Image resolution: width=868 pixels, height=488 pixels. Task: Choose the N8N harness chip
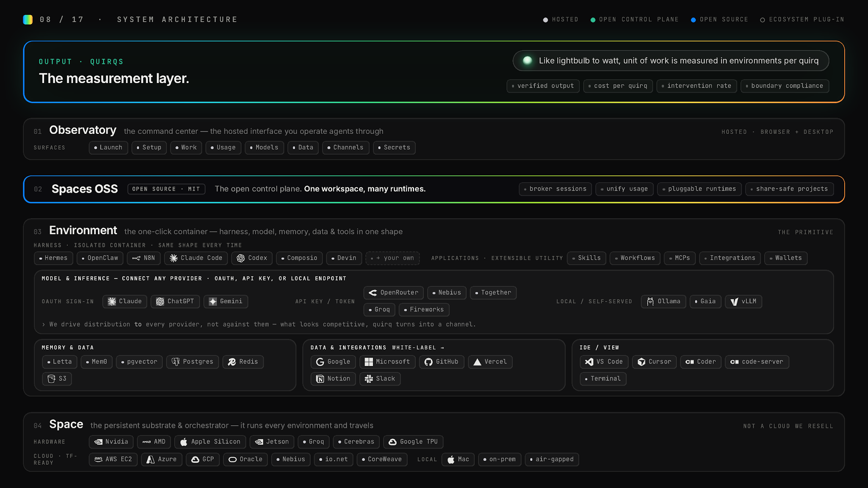[144, 258]
